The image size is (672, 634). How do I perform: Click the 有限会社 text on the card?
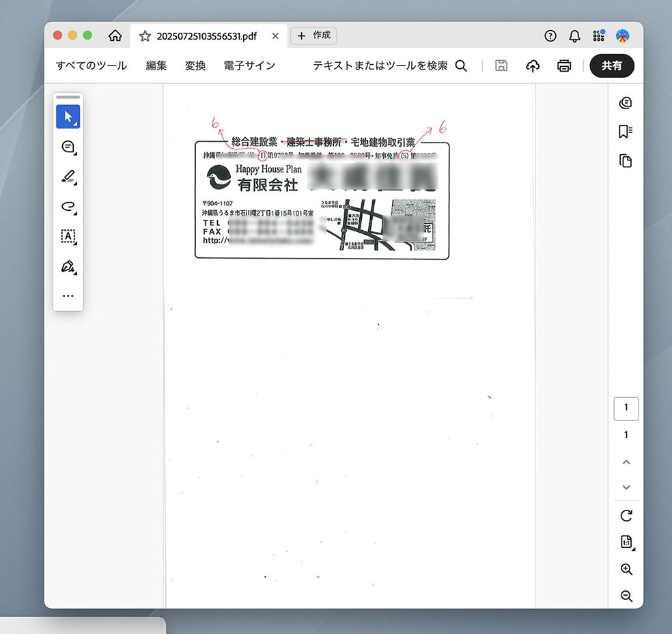[268, 185]
